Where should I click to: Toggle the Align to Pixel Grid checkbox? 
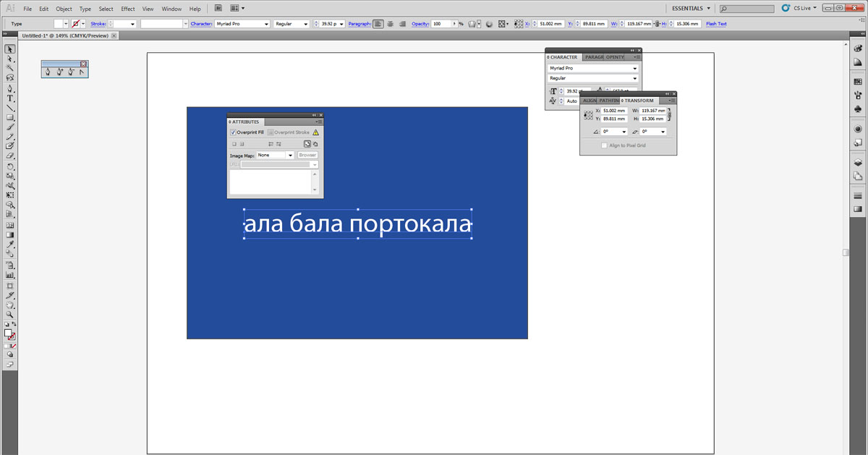[x=604, y=145]
